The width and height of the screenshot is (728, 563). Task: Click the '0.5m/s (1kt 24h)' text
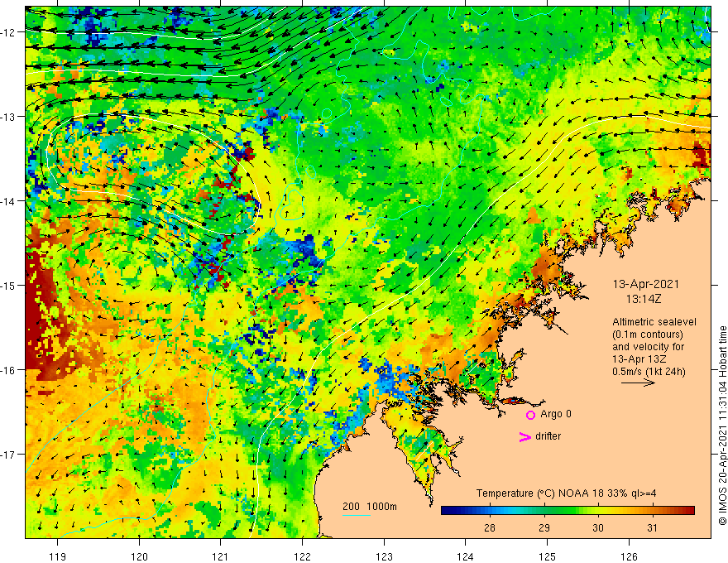tap(649, 372)
